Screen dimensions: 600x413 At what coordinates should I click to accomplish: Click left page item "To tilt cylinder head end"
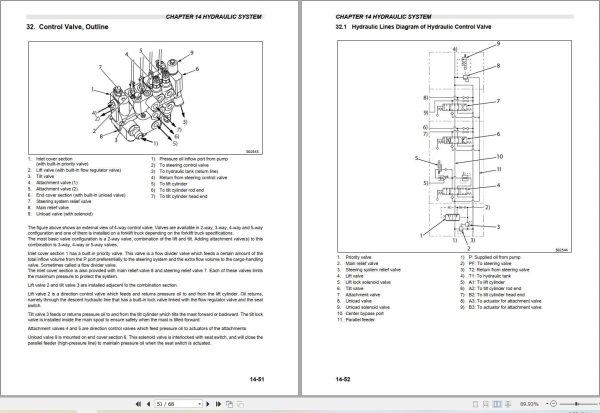[x=183, y=196]
